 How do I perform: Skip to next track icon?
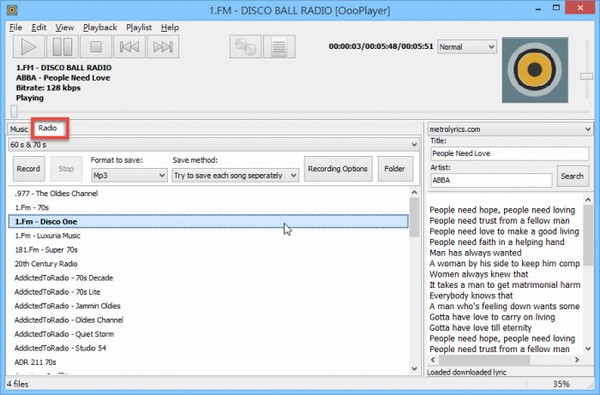[163, 47]
